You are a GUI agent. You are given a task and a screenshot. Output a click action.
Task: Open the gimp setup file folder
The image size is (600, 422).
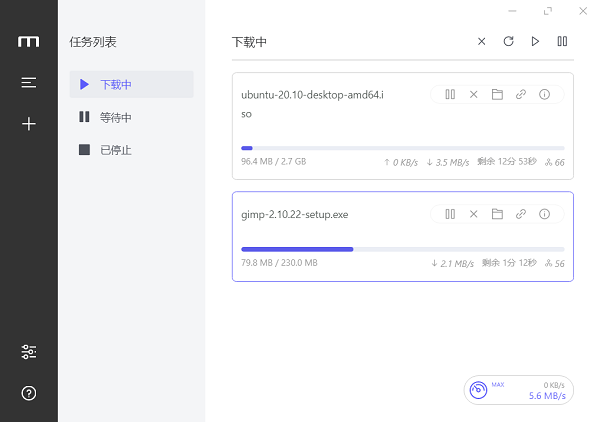497,214
